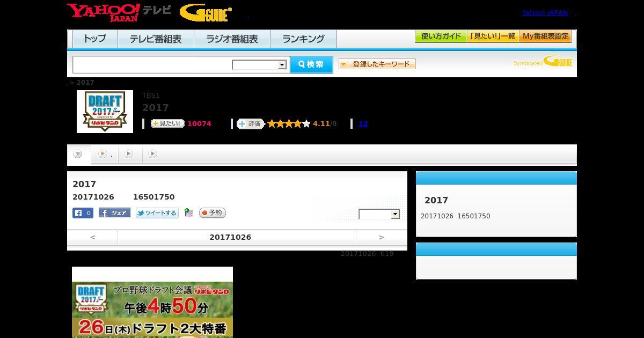644x338 pixels.
Task: Click the 20171026 date heading
Action: pyautogui.click(x=230, y=237)
